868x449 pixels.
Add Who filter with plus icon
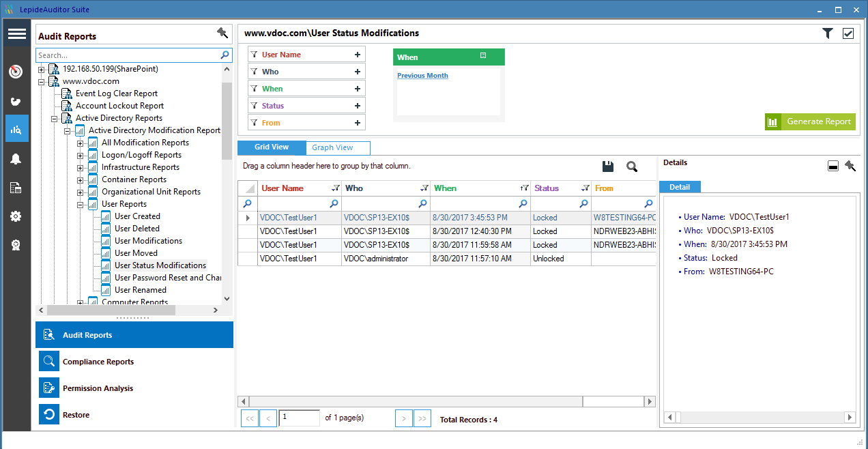click(358, 72)
